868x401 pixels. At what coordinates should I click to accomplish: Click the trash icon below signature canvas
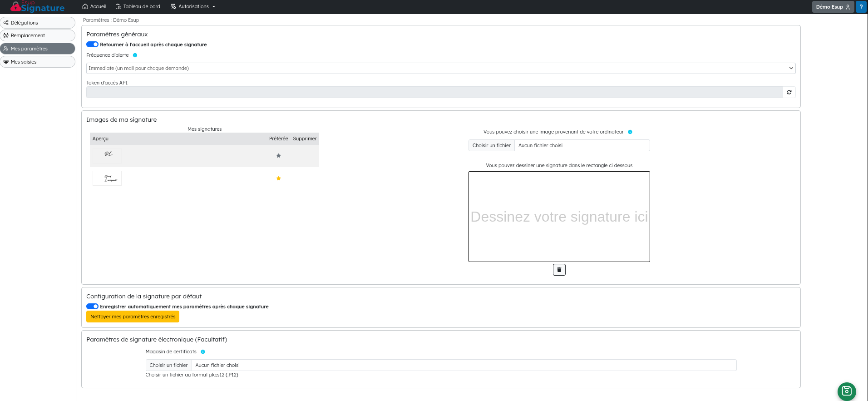tap(559, 270)
